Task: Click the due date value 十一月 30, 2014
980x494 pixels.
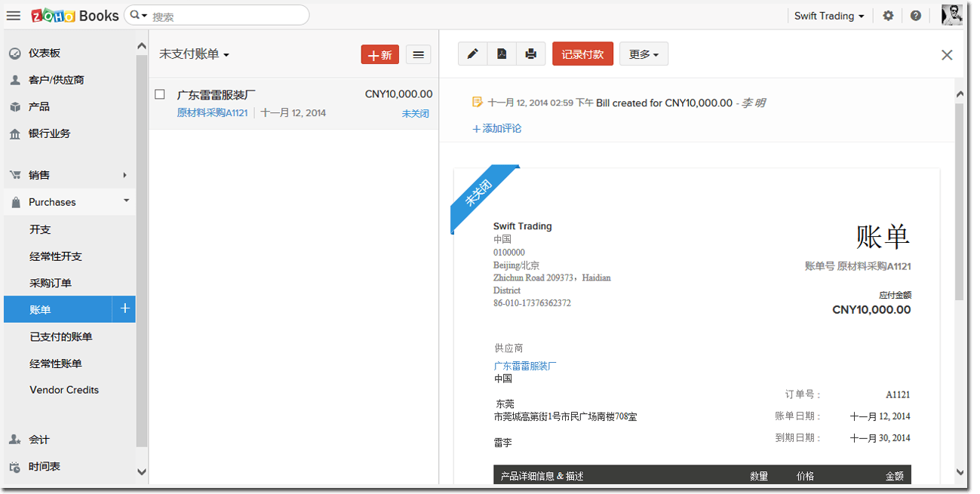Action: (880, 438)
